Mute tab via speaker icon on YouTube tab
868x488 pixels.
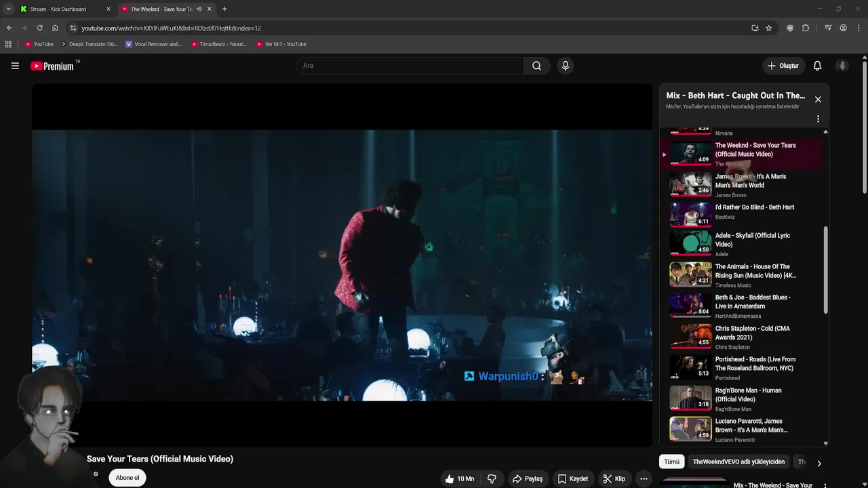(199, 9)
